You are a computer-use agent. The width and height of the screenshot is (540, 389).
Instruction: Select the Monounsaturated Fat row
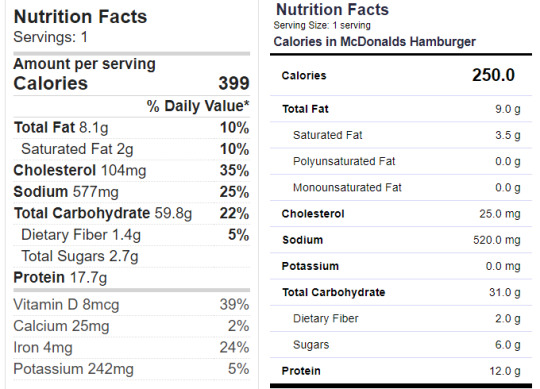pyautogui.click(x=401, y=188)
